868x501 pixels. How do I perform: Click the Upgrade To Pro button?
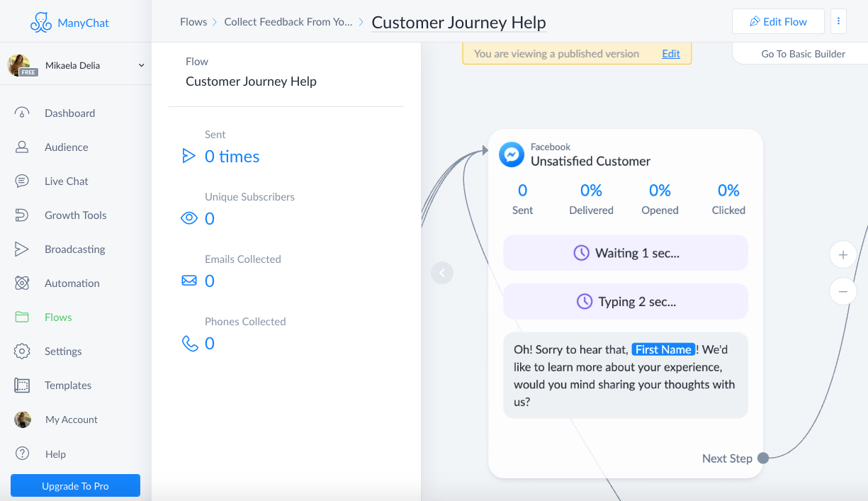(75, 485)
